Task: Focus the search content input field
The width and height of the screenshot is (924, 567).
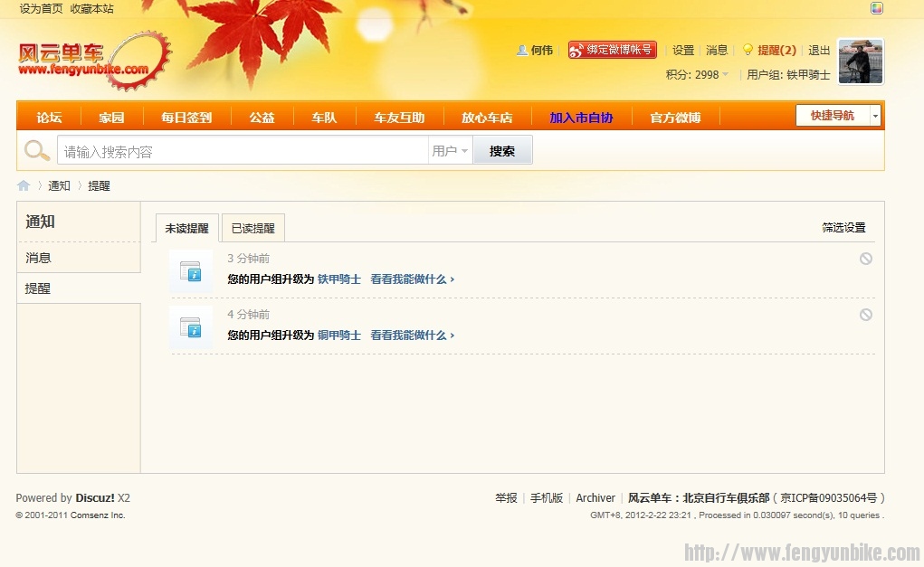Action: [242, 151]
